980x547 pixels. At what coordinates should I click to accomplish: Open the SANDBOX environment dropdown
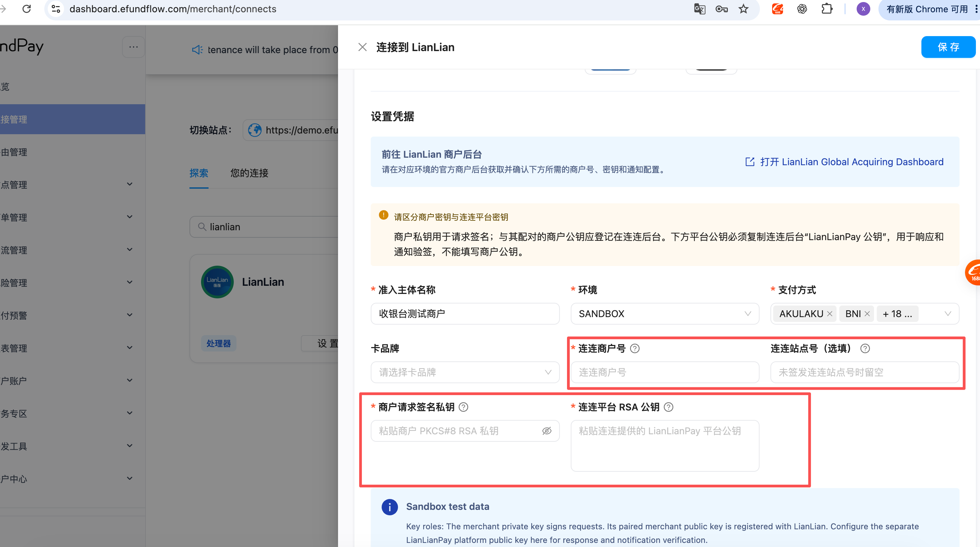(664, 313)
